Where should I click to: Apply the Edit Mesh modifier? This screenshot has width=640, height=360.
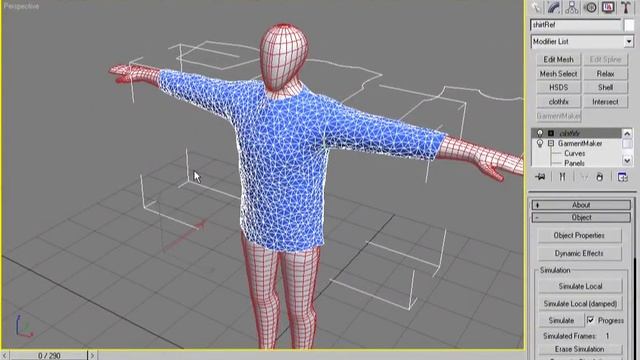coord(558,60)
